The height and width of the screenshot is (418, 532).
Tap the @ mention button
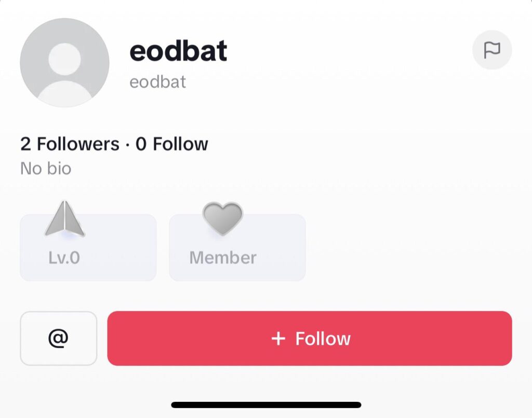pyautogui.click(x=58, y=339)
